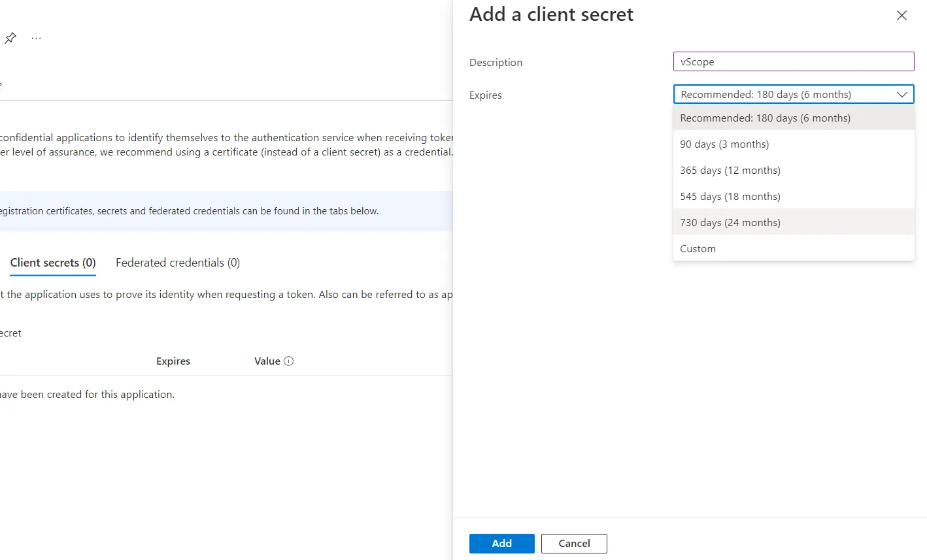The width and height of the screenshot is (927, 560).
Task: Click the Add button
Action: [x=502, y=543]
